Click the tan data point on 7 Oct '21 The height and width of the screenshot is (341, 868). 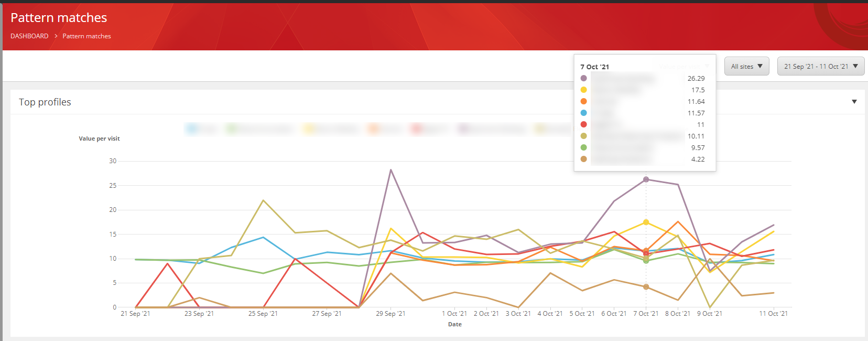point(646,287)
